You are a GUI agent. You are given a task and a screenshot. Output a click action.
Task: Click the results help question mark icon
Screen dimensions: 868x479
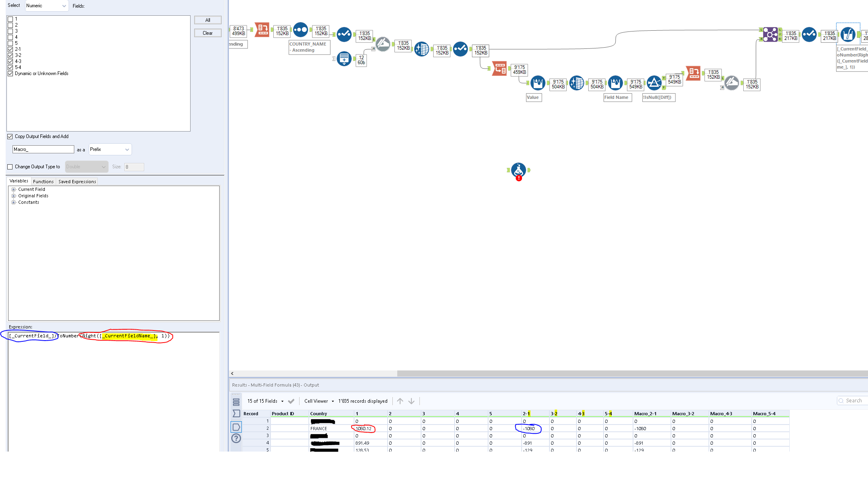(236, 438)
